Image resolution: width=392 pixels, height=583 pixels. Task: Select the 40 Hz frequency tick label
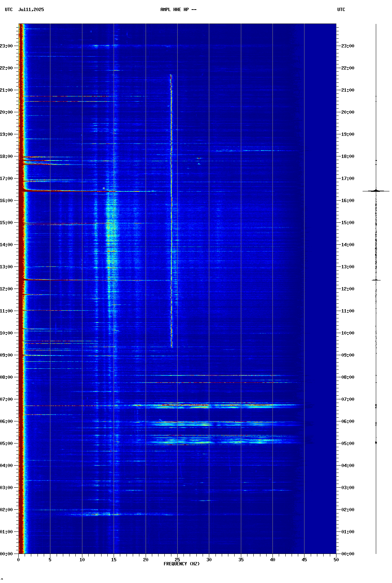272,560
